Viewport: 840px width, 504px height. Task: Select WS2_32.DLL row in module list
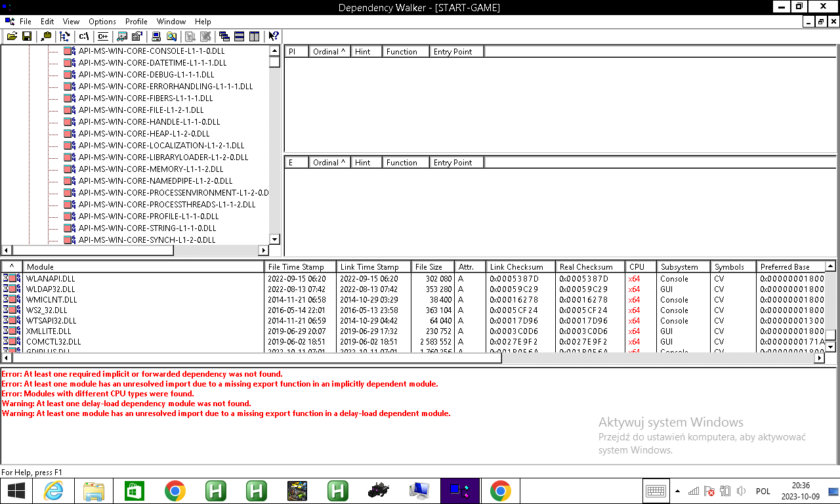point(412,310)
